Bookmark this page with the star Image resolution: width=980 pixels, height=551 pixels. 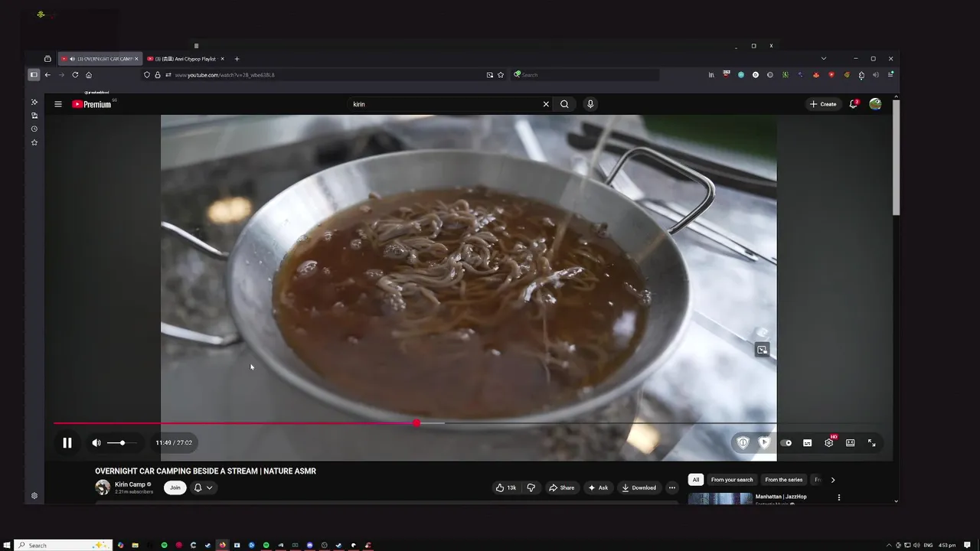click(x=501, y=75)
